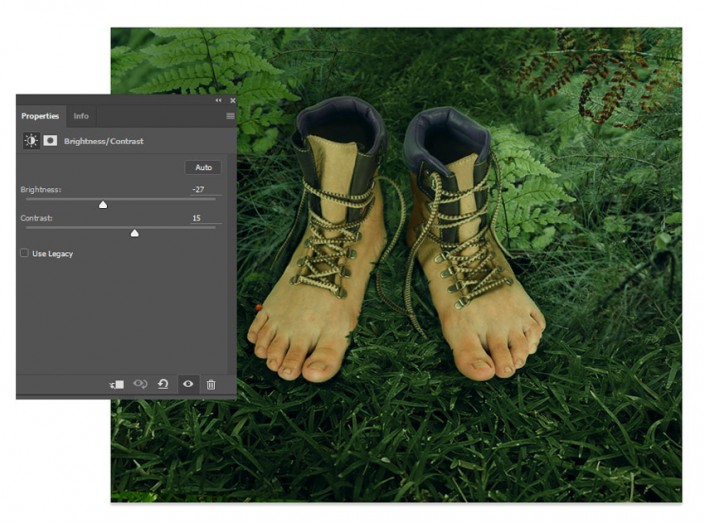Image resolution: width=705 pixels, height=523 pixels.
Task: Clip adjustment to layer below icon
Action: 117,384
